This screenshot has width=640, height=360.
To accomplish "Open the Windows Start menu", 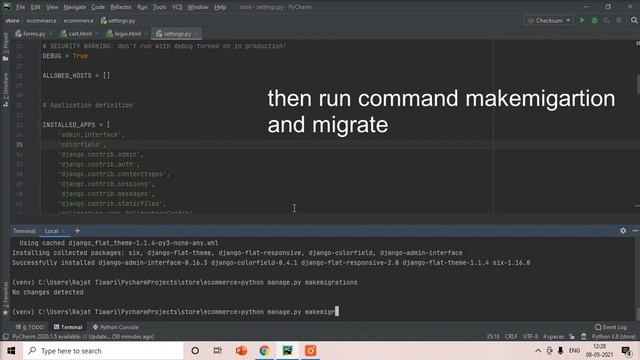I will pyautogui.click(x=11, y=351).
